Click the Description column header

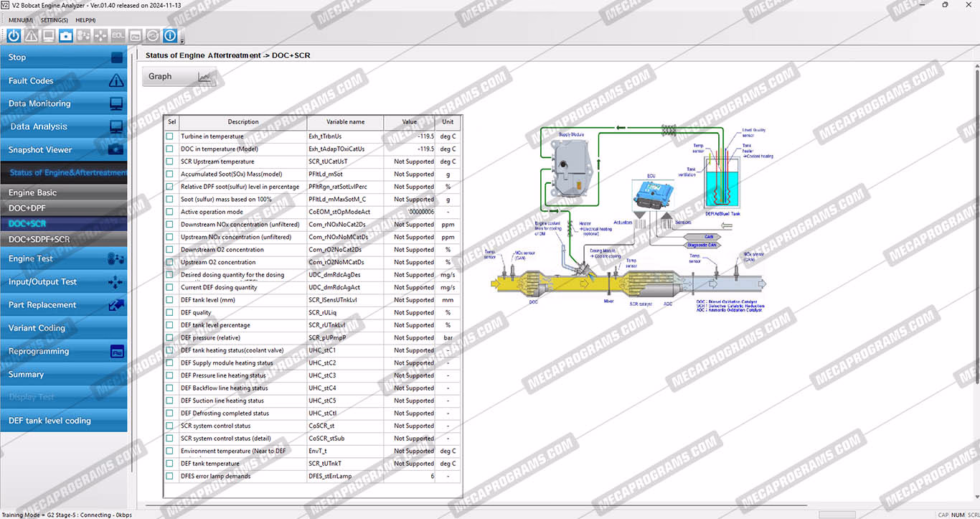243,122
